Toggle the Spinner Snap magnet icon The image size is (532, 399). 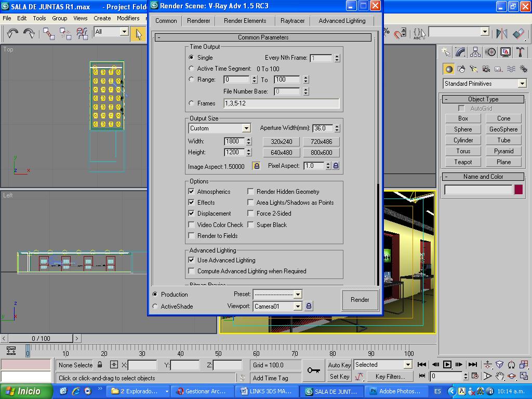pos(400,33)
